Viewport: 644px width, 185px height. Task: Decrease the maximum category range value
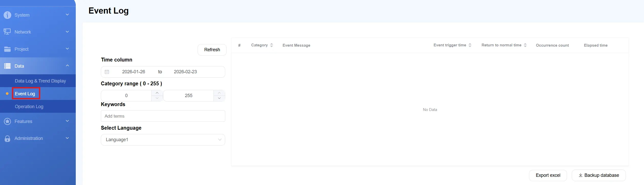point(219,98)
